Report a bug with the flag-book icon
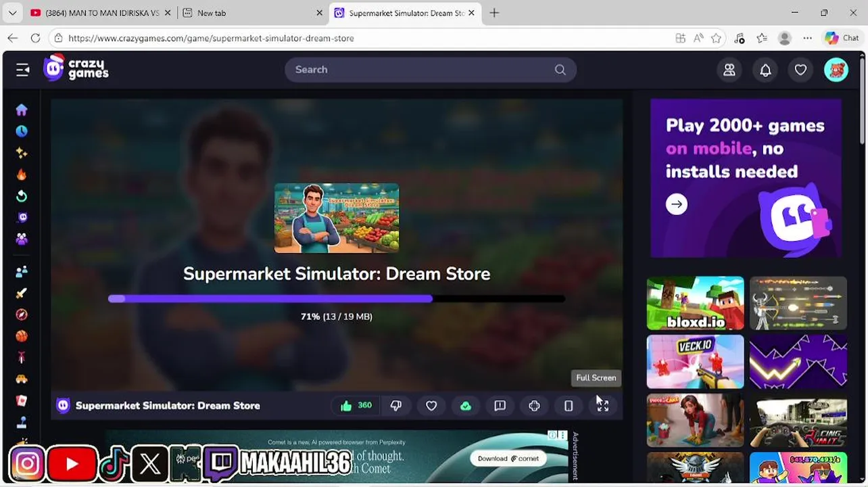The width and height of the screenshot is (868, 487). point(500,406)
